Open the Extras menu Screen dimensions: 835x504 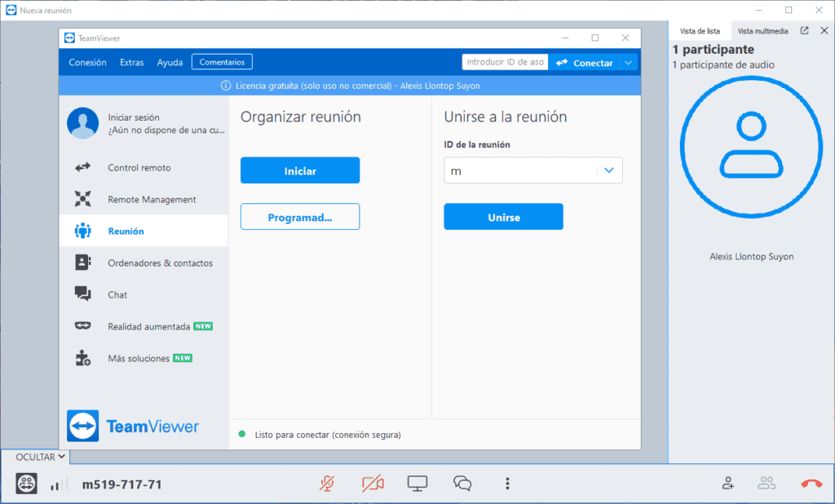131,63
